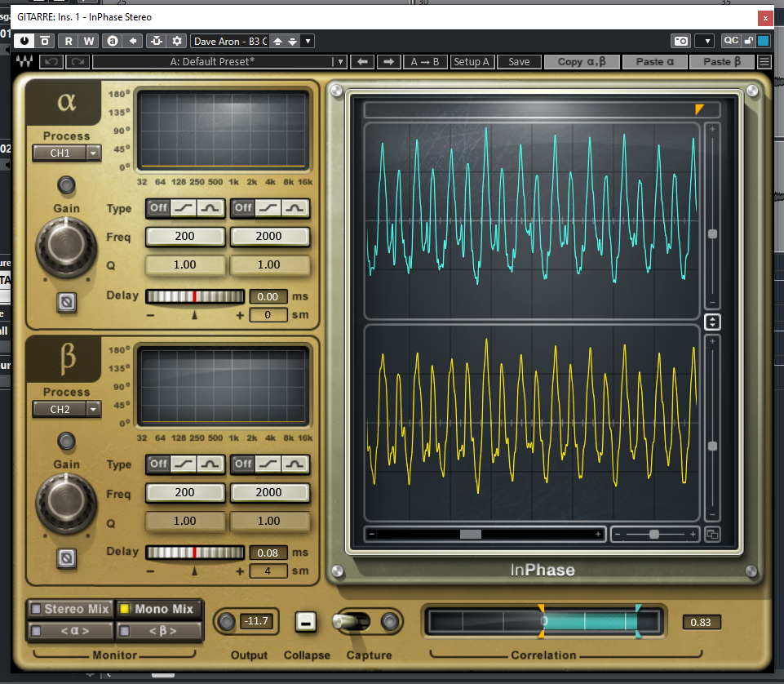Select shelf filter type for alpha band 2

click(268, 208)
